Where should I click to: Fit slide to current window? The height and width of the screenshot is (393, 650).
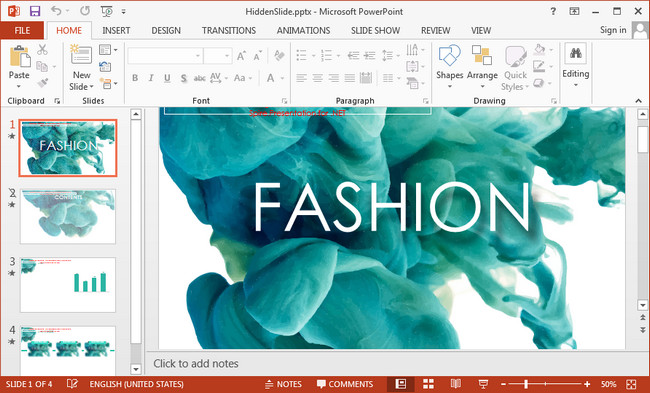coord(631,384)
